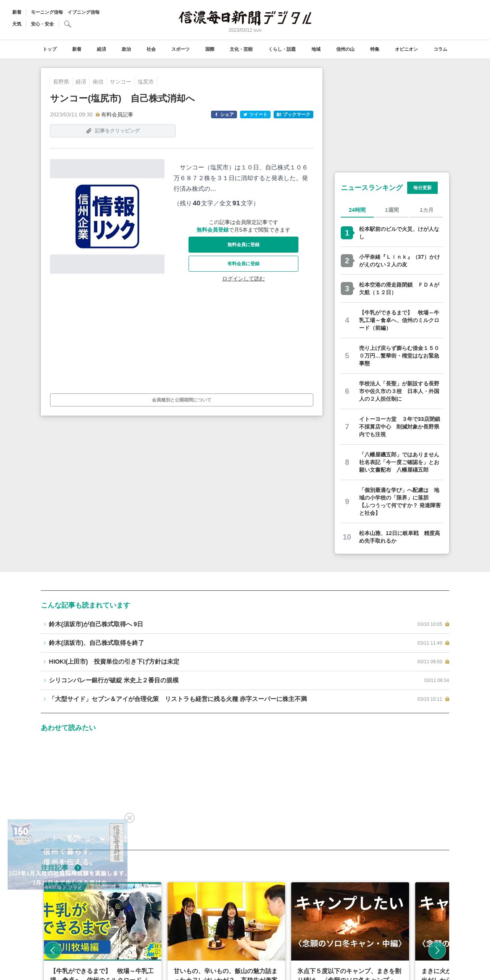Open ranking 10: 松本山雅 岐阜戦
Viewport: 490px width, 980px height.
(392, 537)
